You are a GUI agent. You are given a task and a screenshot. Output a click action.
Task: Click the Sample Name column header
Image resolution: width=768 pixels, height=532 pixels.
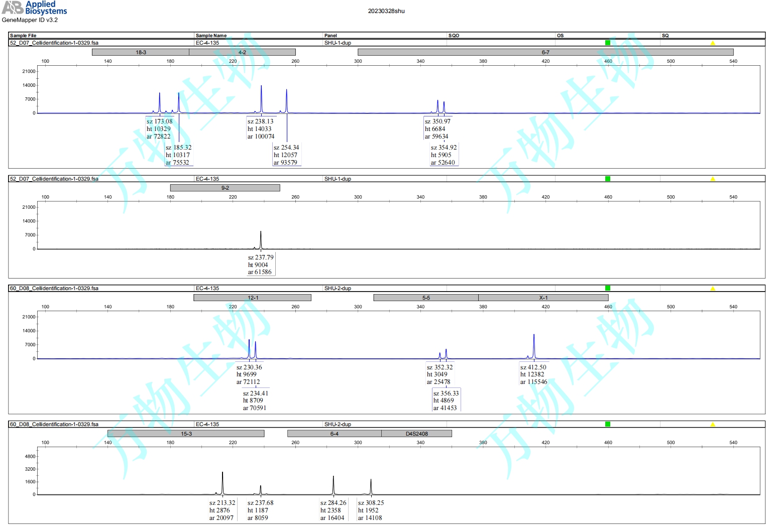[x=211, y=36]
